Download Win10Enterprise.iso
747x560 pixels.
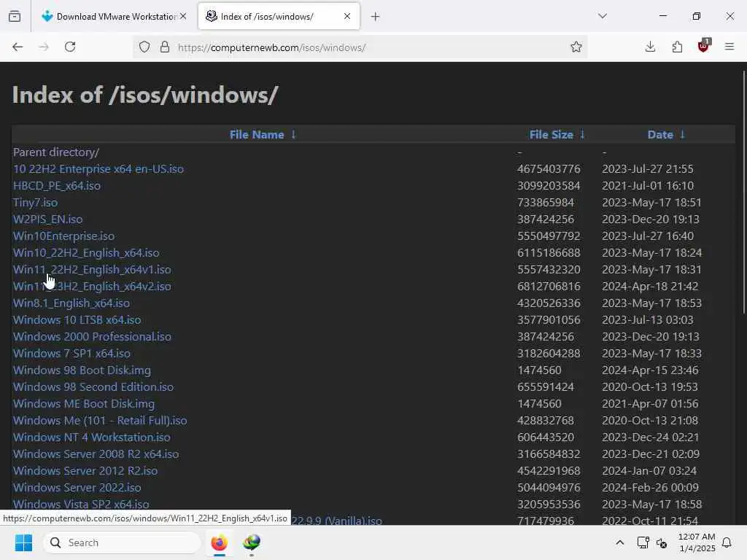(64, 236)
